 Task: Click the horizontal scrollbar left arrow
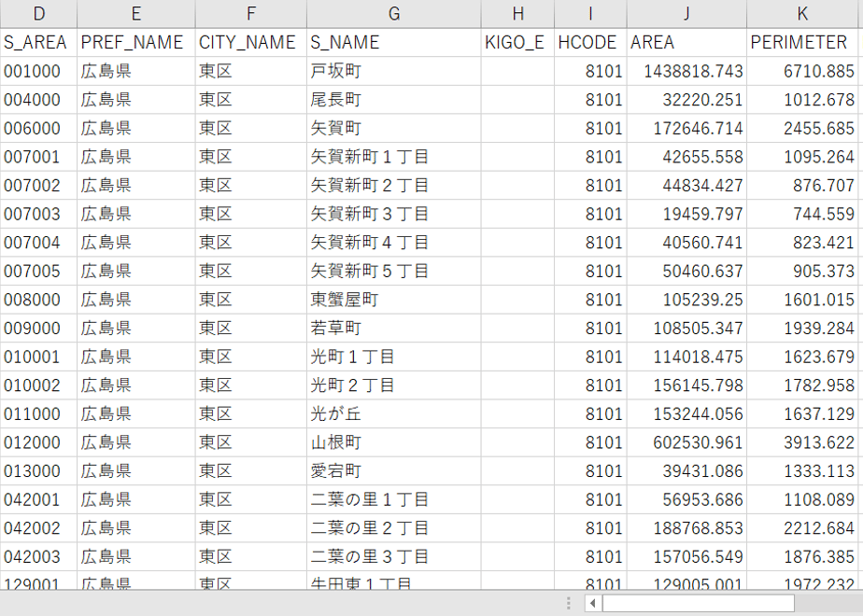click(593, 603)
